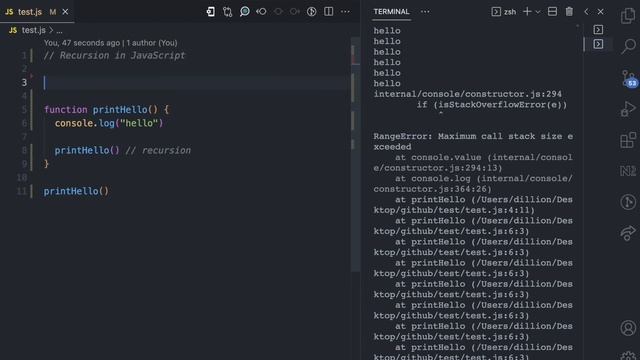Split the editor to the right
Image resolution: width=640 pixels, height=360 pixels.
[329, 11]
